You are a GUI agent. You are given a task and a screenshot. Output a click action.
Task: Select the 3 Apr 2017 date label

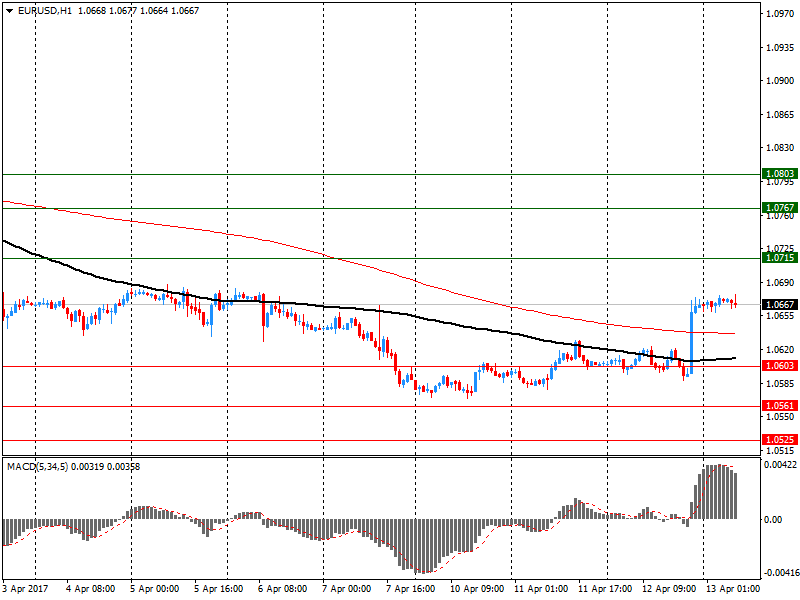pyautogui.click(x=25, y=588)
